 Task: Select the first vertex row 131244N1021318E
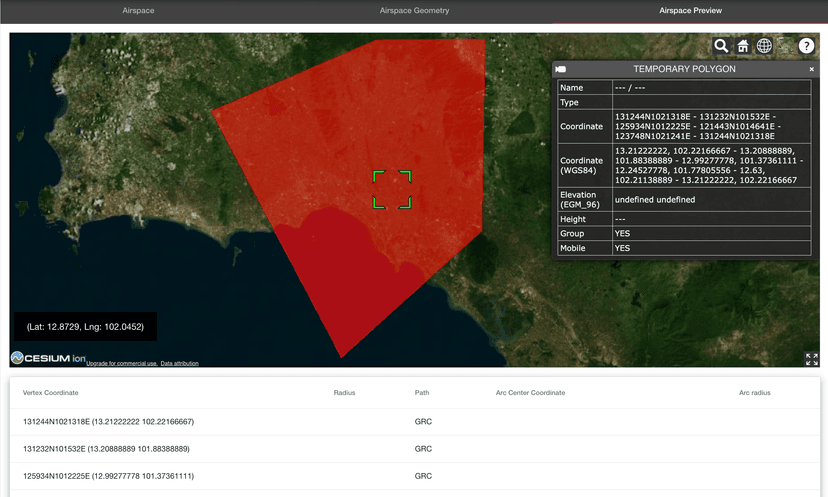point(108,422)
